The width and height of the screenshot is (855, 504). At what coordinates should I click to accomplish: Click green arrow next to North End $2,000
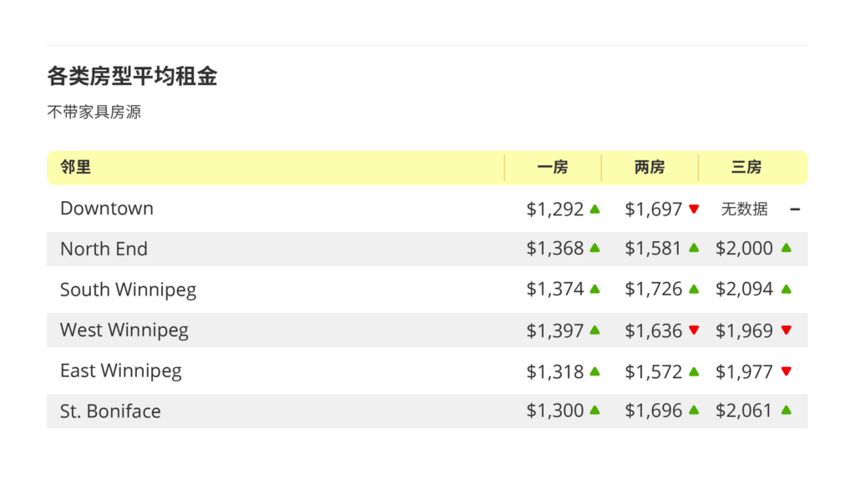(786, 249)
